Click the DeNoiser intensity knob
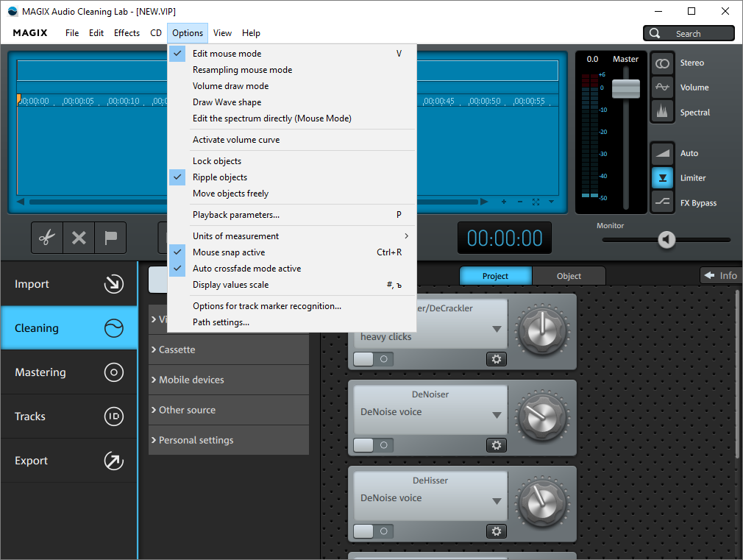This screenshot has height=560, width=743. (x=542, y=417)
